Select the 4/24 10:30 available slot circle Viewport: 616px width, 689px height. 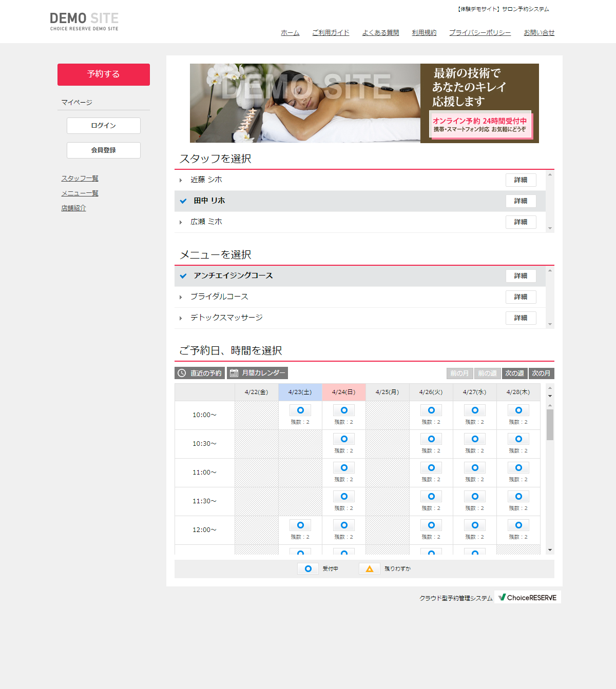[344, 439]
